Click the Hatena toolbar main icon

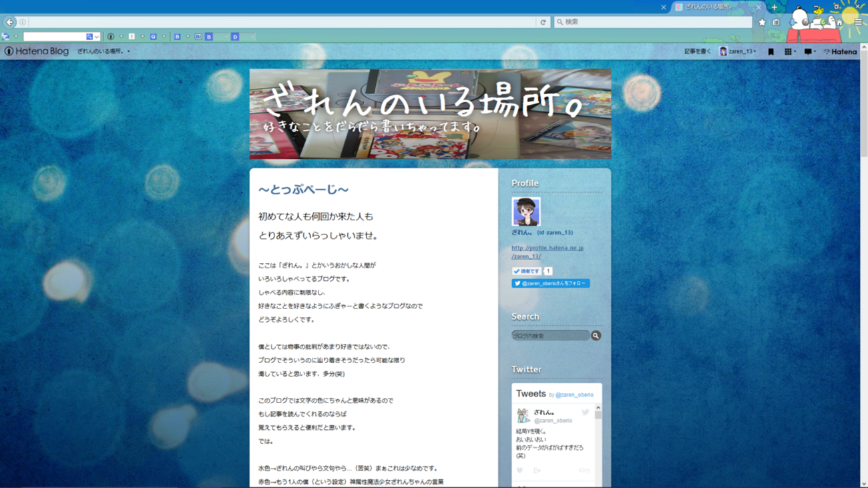6,37
